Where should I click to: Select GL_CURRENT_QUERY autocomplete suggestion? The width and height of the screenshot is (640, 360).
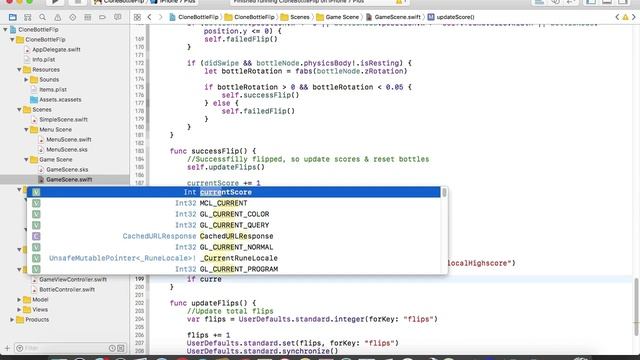(233, 225)
